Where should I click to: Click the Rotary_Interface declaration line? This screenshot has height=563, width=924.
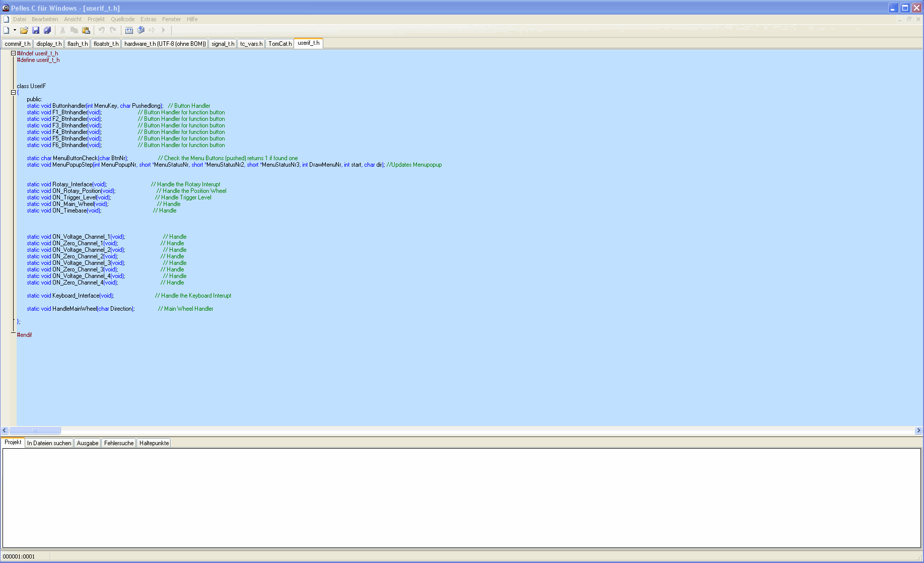[67, 184]
